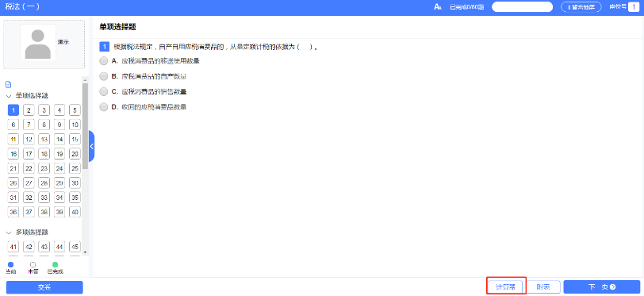Jump to question 43 in navigator

[x=44, y=247]
